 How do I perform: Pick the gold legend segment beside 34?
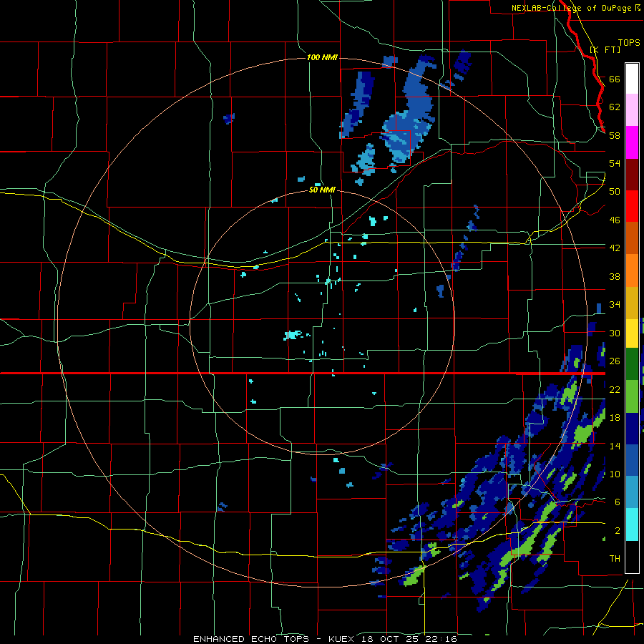632,303
